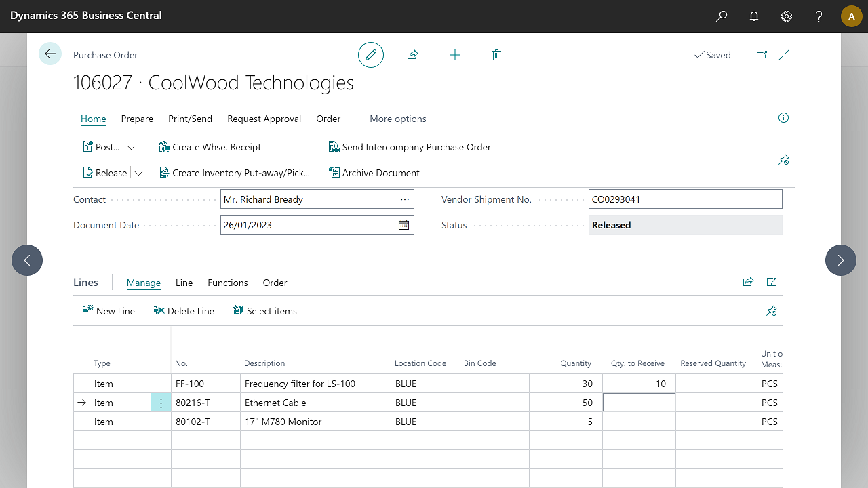Viewport: 868px width, 488px height.
Task: Open the page in a new window
Action: point(762,55)
